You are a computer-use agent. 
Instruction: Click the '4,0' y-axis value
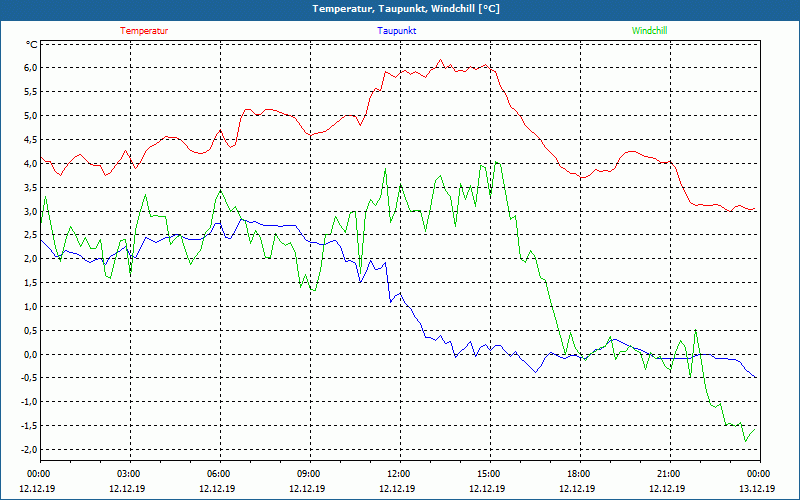point(31,164)
